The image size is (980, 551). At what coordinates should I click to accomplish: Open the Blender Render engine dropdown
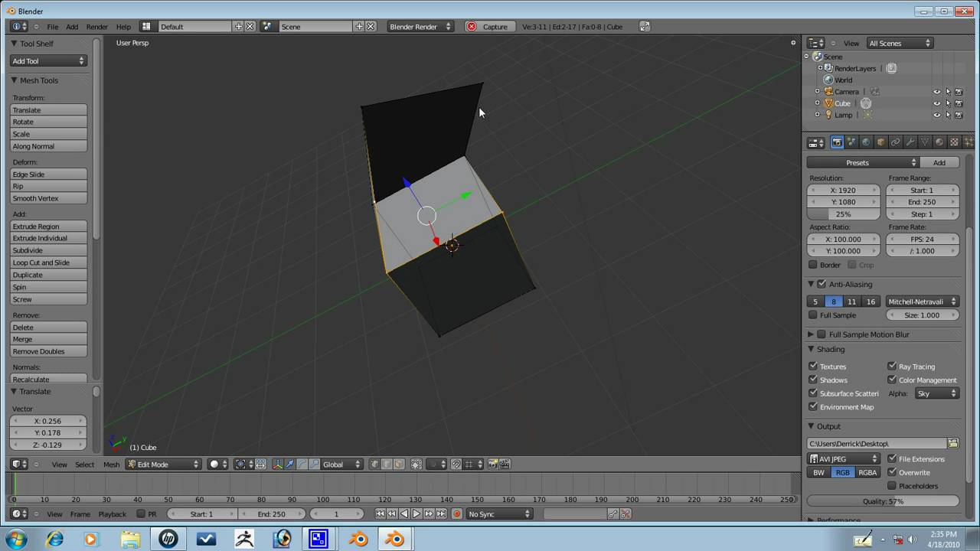(x=420, y=27)
